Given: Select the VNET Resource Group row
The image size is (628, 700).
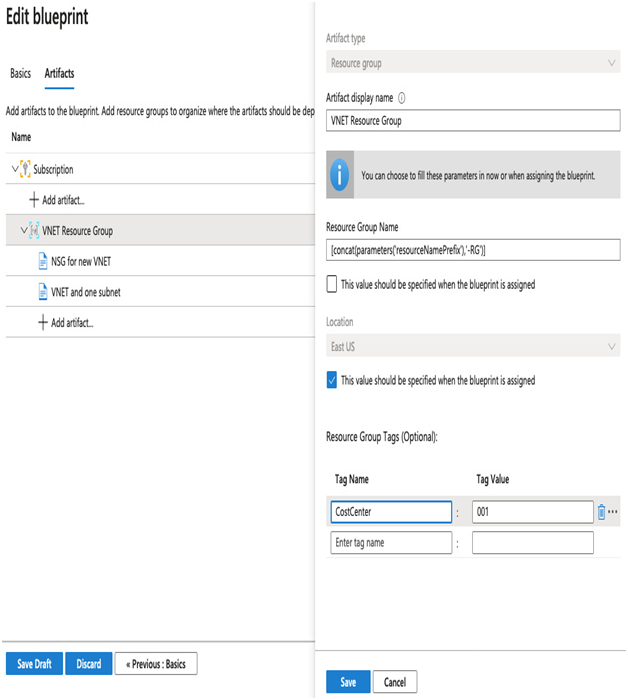Looking at the screenshot, I should click(x=160, y=231).
